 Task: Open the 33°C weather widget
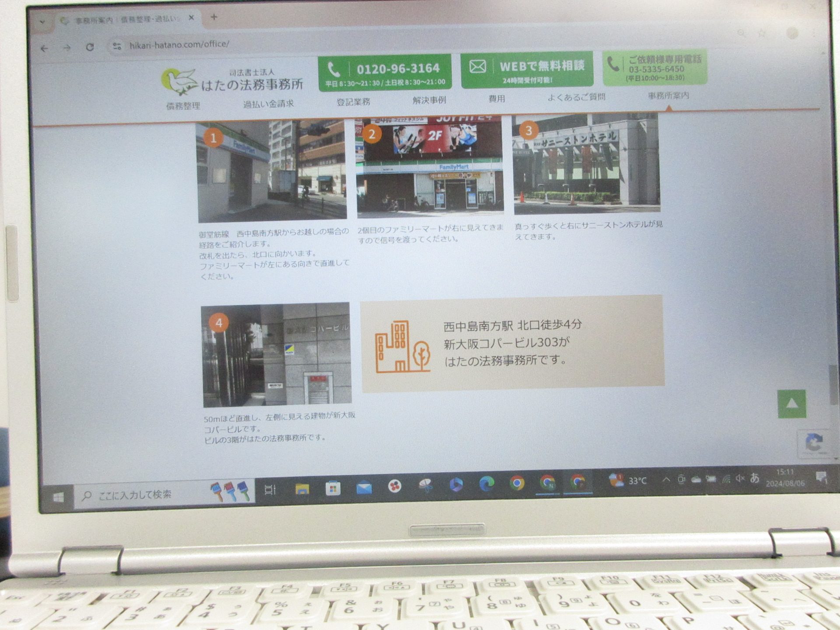pos(627,480)
